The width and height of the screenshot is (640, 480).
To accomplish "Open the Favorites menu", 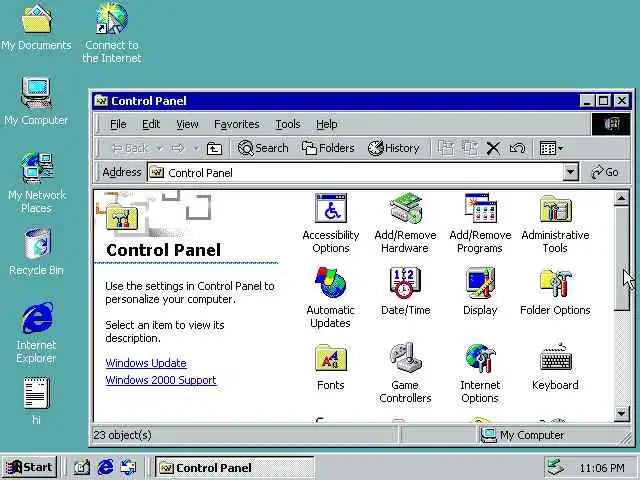I will [237, 124].
